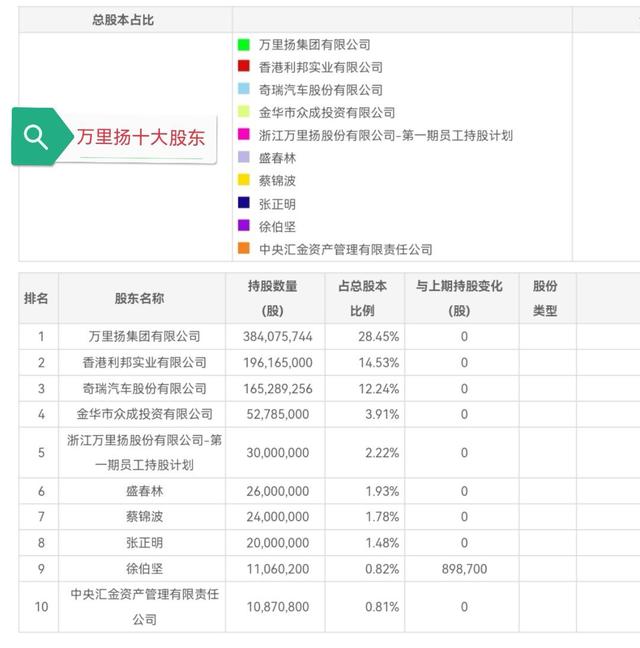Click the 14.53% percentage cell
The image size is (640, 648).
[x=378, y=363]
